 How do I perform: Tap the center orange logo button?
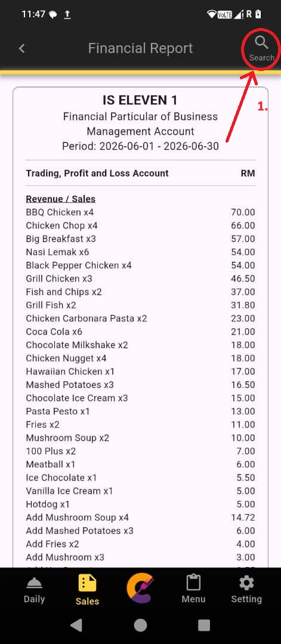point(141,590)
